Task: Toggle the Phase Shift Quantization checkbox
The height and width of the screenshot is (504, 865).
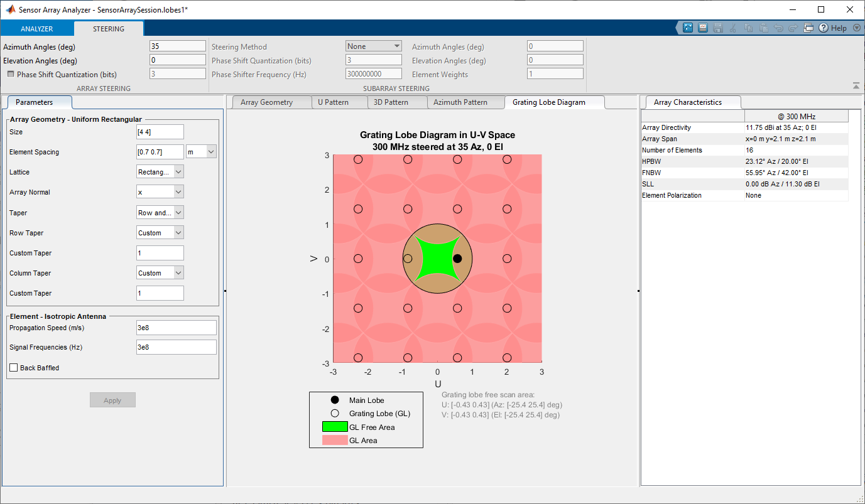Action: coord(11,74)
